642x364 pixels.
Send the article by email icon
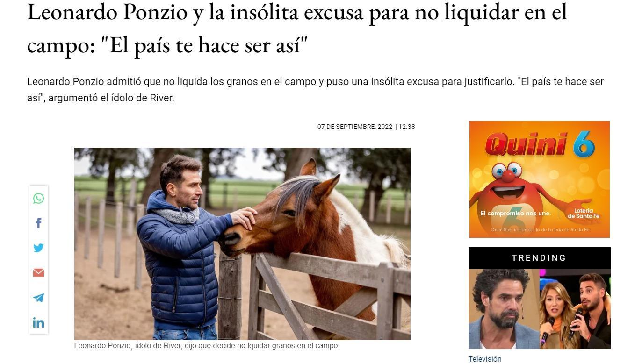38,273
